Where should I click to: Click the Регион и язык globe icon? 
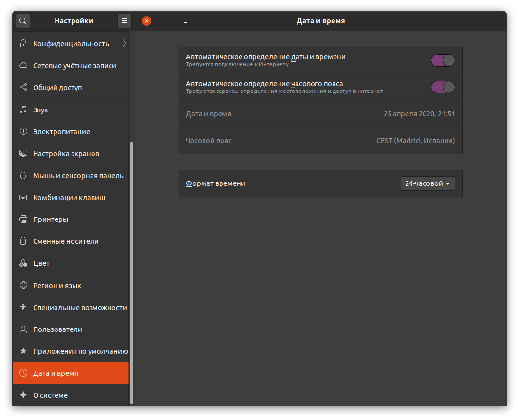pyautogui.click(x=23, y=285)
